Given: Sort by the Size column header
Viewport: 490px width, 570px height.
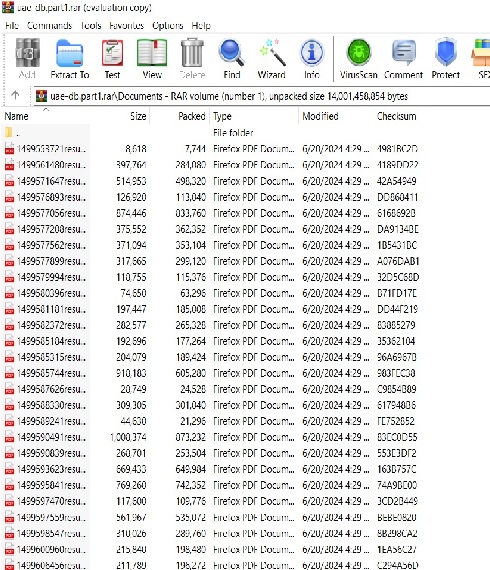Looking at the screenshot, I should pyautogui.click(x=138, y=116).
